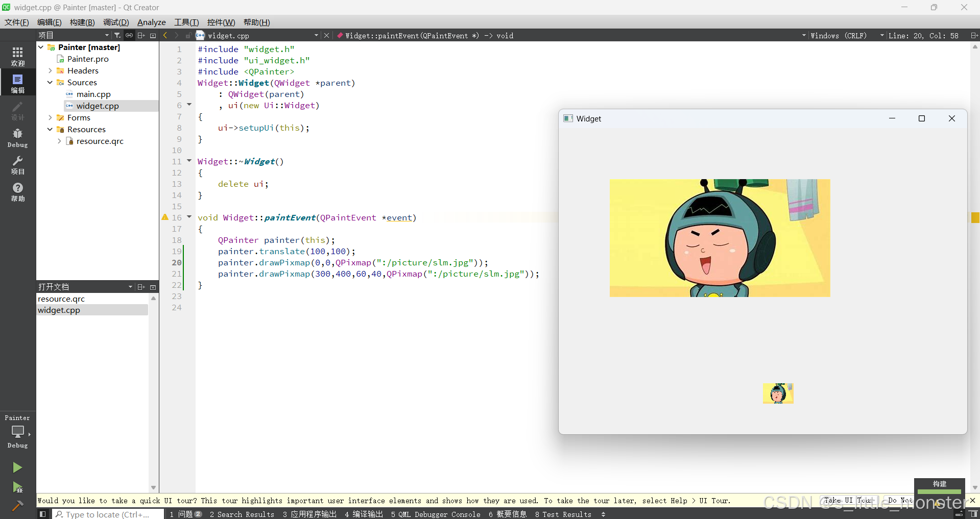980x519 pixels.
Task: Open the Painter Debug kit selector
Action: 18,432
